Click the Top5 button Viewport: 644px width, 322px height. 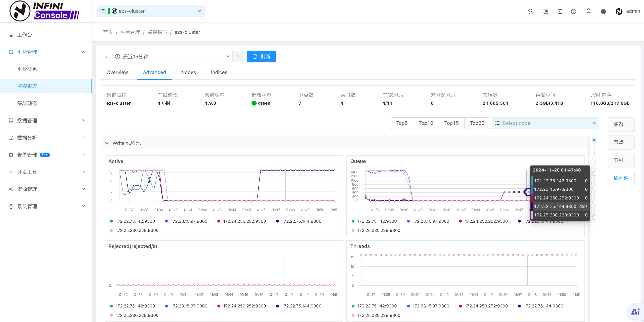coord(402,123)
